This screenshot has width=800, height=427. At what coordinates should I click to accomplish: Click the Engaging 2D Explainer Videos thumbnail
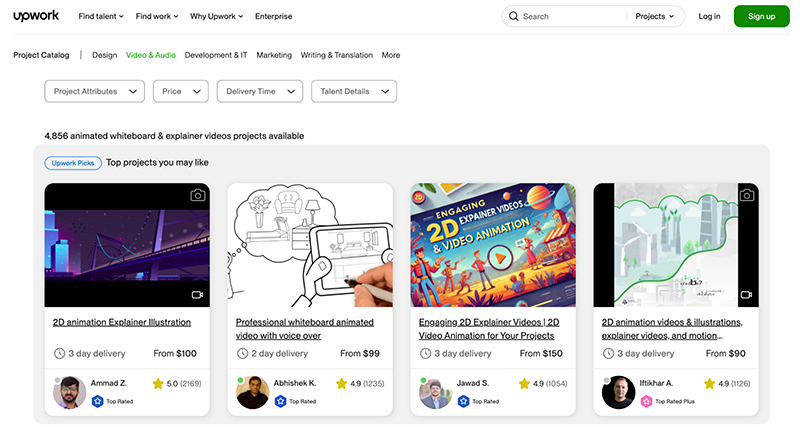pos(493,245)
